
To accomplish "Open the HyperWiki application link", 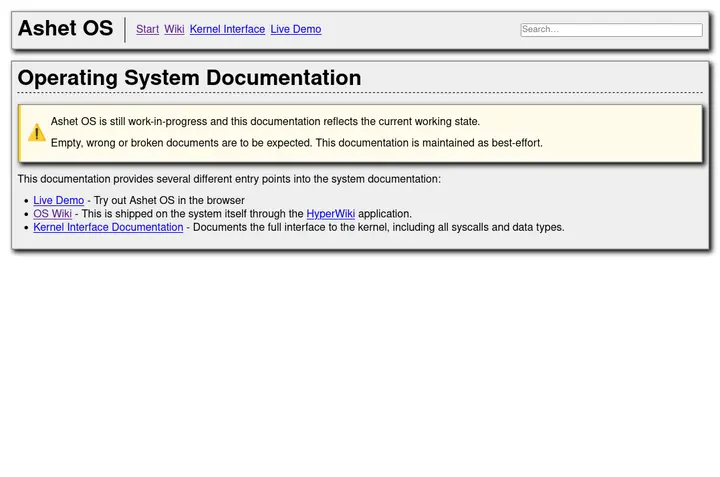I will [330, 214].
